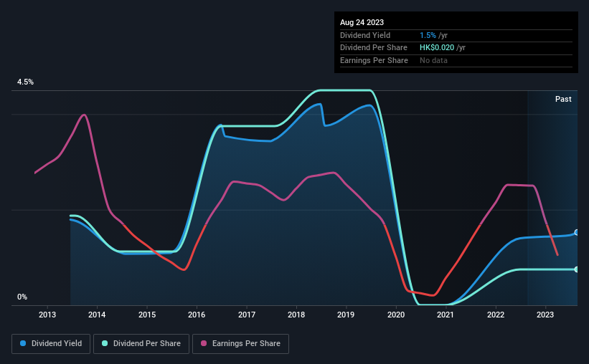Click the 2017 x-axis label

tap(247, 315)
